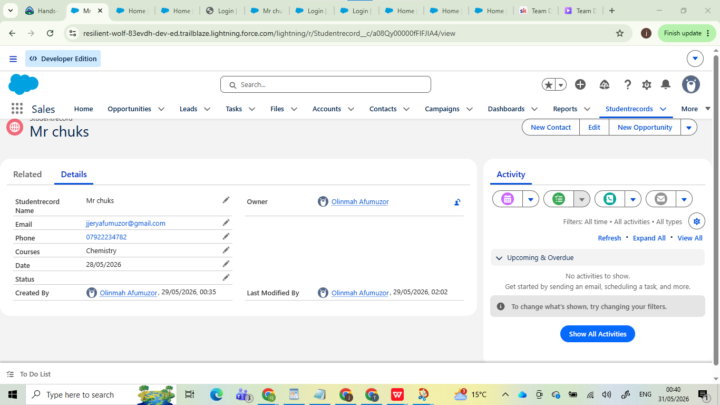Open the Dashboards navigation tab
720x405 pixels.
tap(506, 109)
